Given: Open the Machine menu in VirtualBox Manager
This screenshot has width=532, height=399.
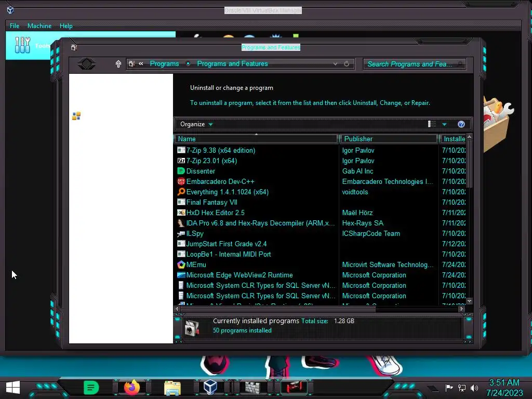Looking at the screenshot, I should (x=39, y=26).
